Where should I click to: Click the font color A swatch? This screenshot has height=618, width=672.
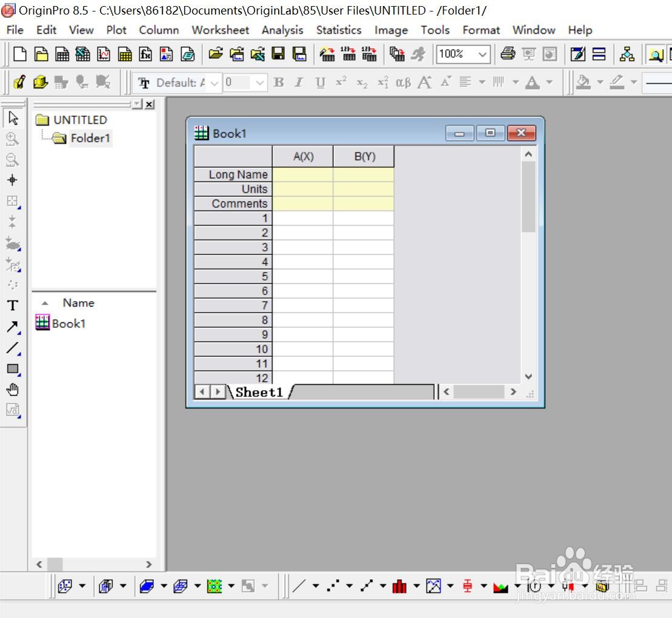pyautogui.click(x=532, y=82)
